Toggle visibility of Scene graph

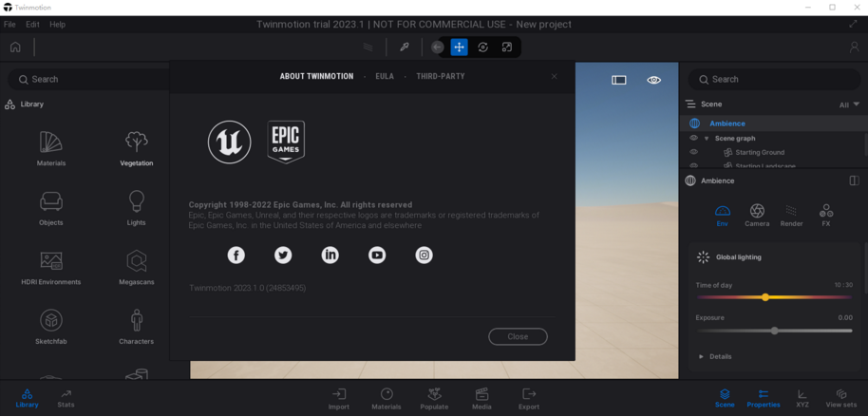(693, 138)
